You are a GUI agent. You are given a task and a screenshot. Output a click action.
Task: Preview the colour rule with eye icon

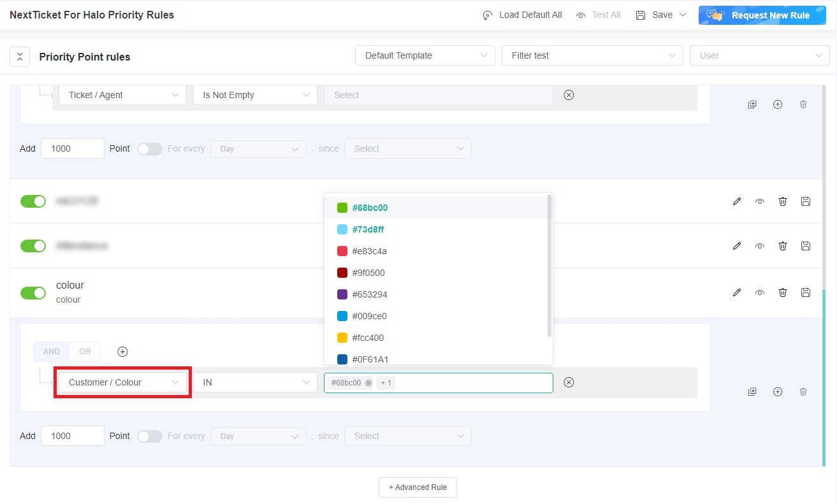tap(760, 292)
